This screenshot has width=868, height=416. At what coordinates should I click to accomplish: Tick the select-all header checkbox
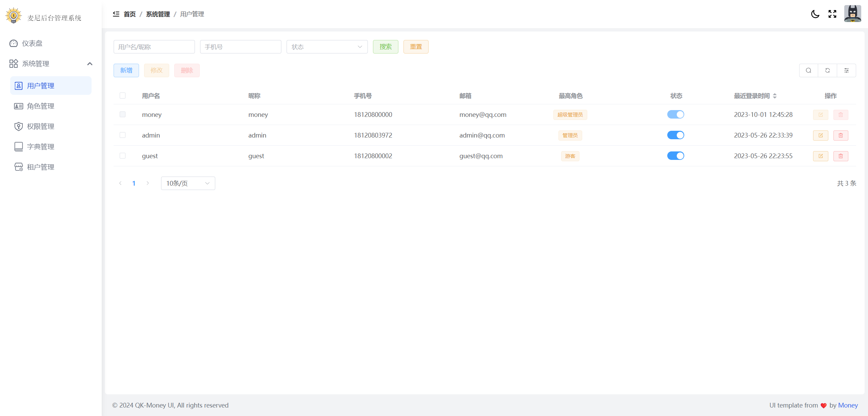click(123, 96)
